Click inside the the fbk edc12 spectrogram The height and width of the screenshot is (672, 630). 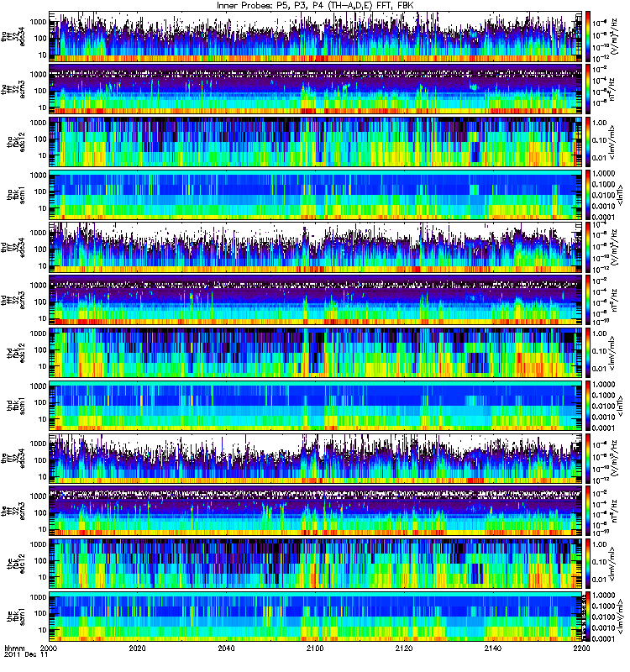315,564
